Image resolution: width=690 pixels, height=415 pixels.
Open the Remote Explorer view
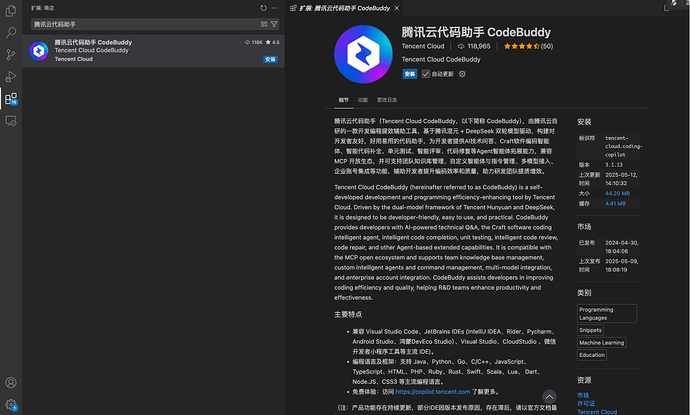(x=11, y=121)
